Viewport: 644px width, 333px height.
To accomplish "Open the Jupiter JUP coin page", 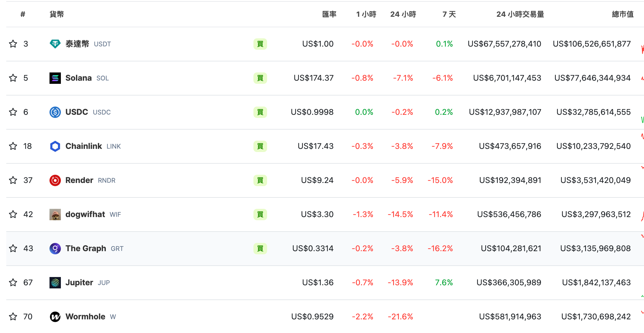I will click(x=79, y=282).
